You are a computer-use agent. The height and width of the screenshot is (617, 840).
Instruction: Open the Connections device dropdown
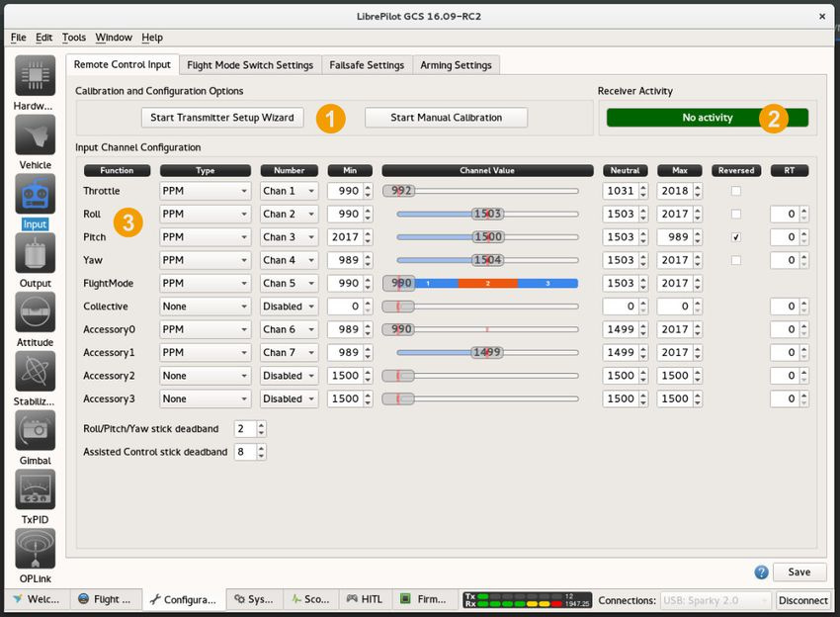coord(715,600)
